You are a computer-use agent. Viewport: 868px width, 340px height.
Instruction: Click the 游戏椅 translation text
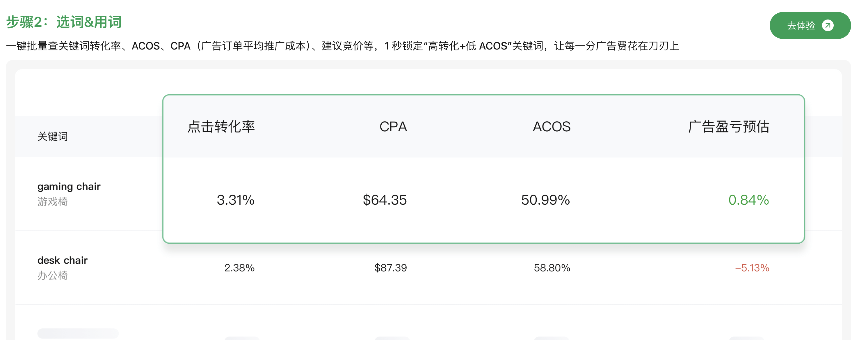(x=53, y=202)
